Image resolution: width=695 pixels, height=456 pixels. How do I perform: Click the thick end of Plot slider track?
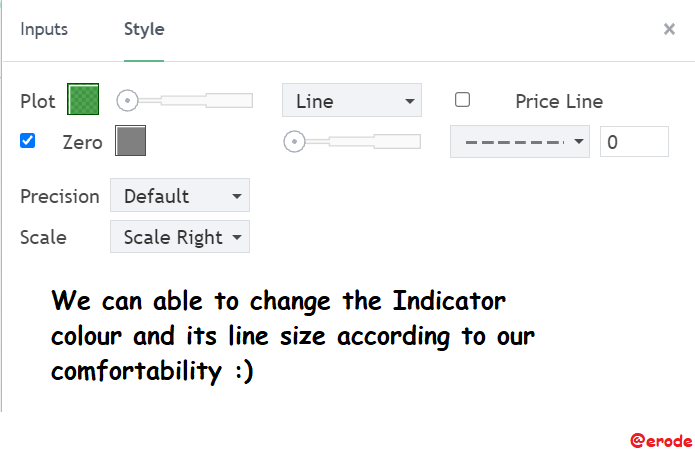(230, 101)
